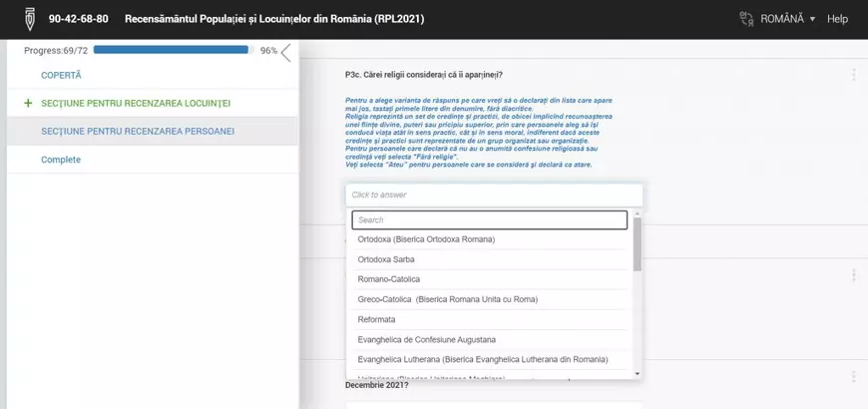
Task: Open the three-dot menu for question P3c
Action: 853,75
